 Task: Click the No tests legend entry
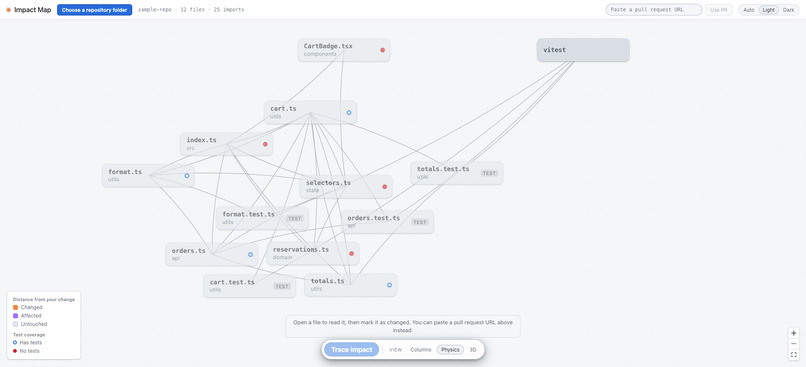point(26,351)
